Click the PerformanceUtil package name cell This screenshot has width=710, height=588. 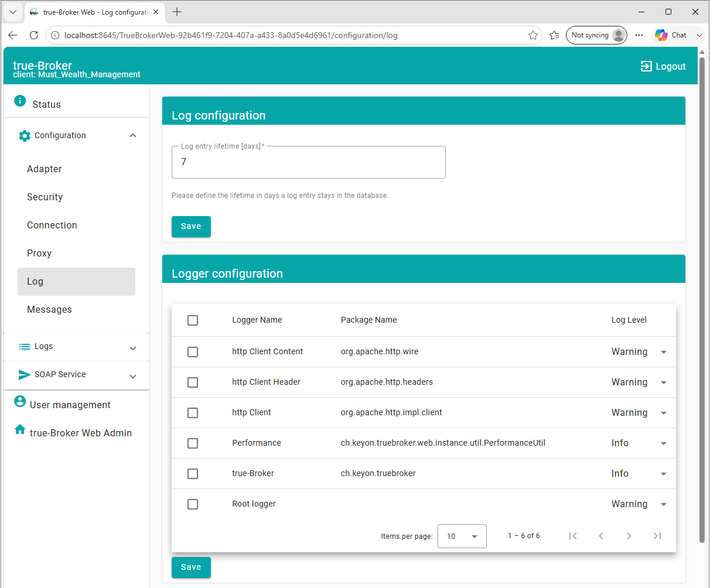[443, 443]
